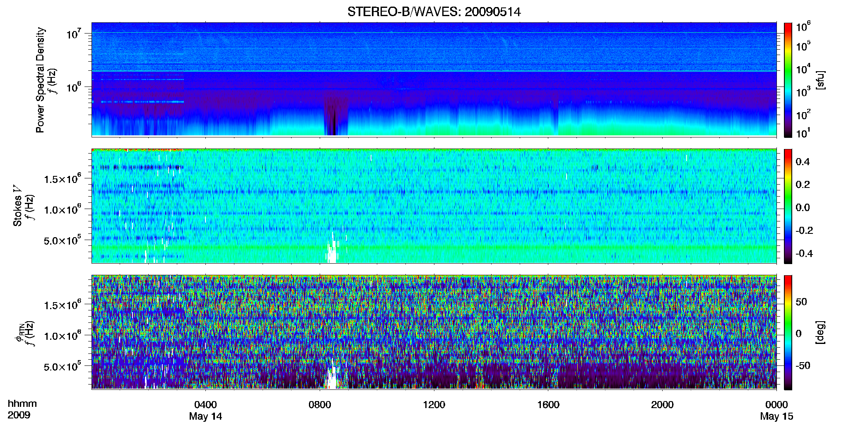Click the deg units label
868x447 pixels.
(x=820, y=332)
